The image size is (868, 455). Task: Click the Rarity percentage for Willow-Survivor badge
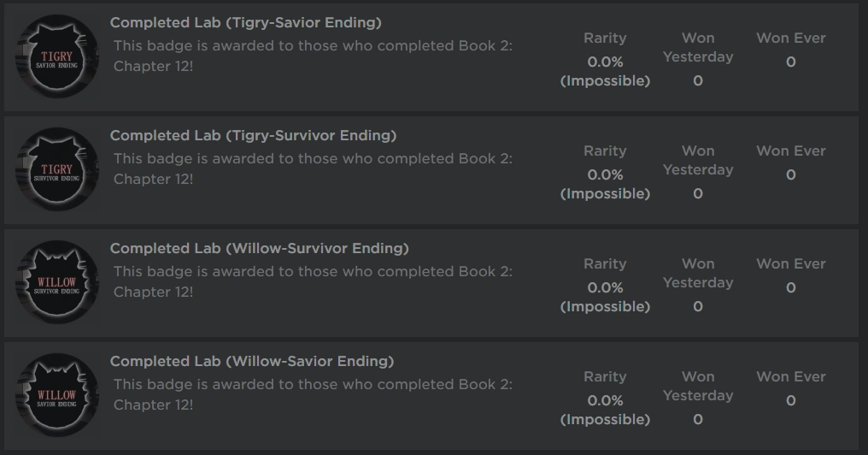pos(605,288)
